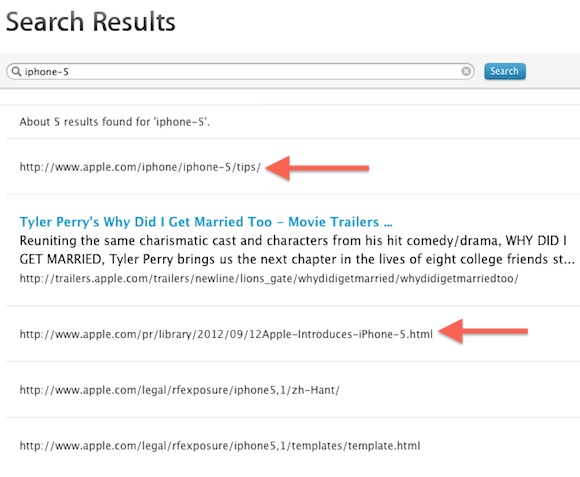Open the trailers.apple.com whydidigetmarriedtoo URL

[x=269, y=278]
